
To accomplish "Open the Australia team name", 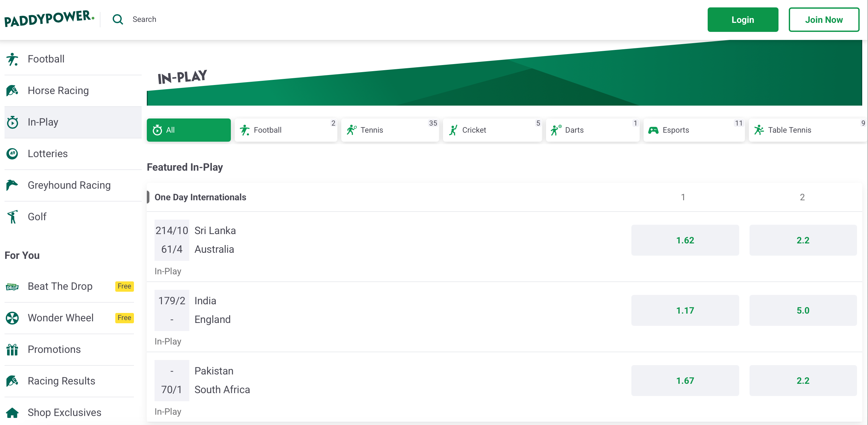I will point(214,250).
